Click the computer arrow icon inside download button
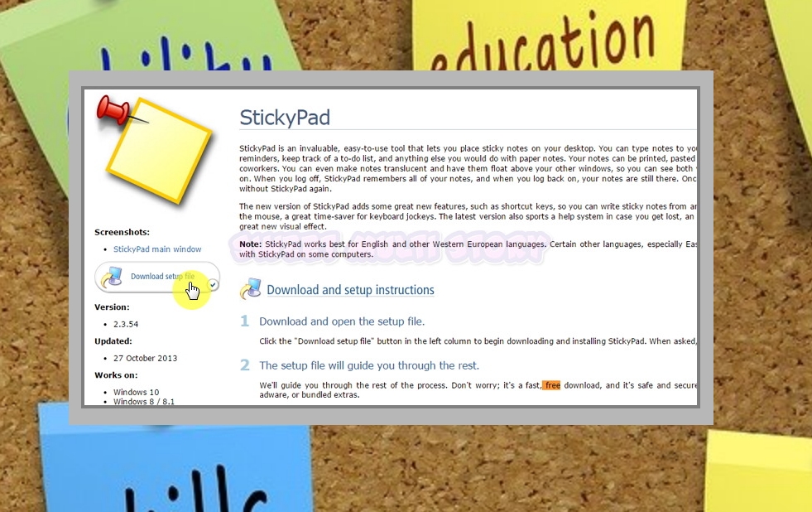 (112, 278)
